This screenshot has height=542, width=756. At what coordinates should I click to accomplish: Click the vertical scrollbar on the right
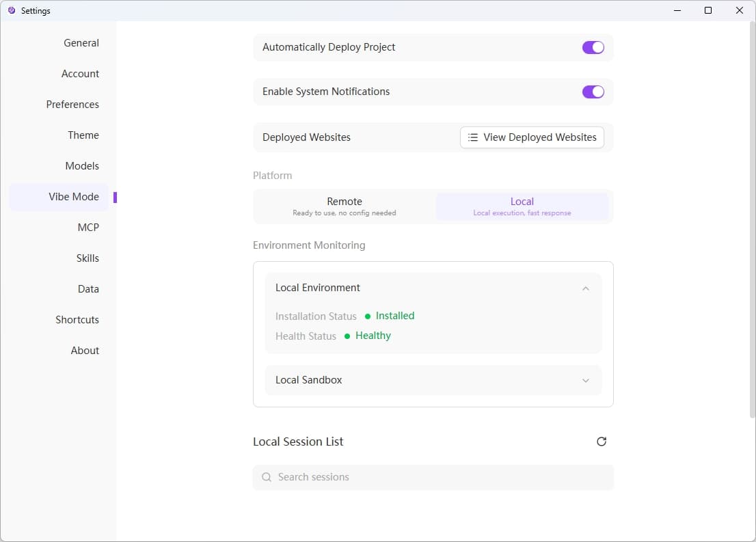coord(751,219)
